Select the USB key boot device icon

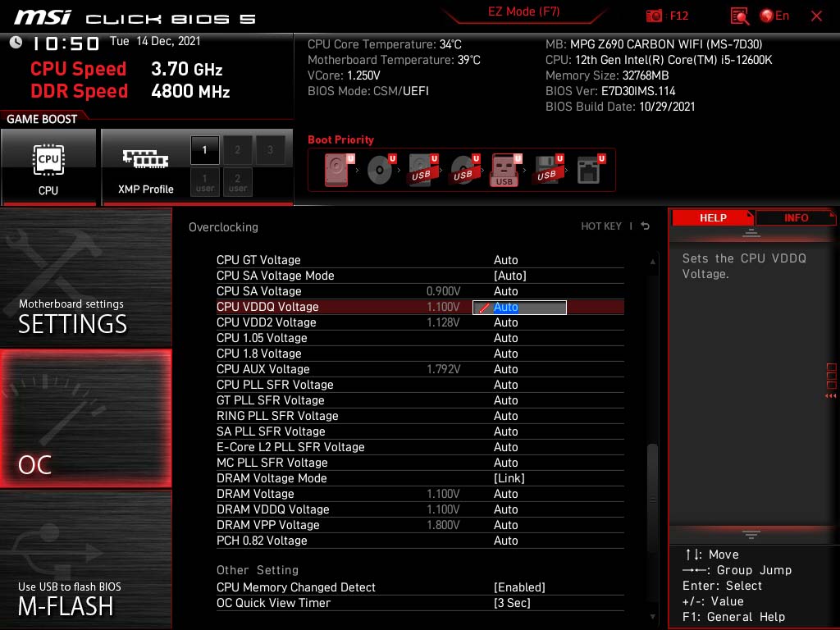coord(505,171)
